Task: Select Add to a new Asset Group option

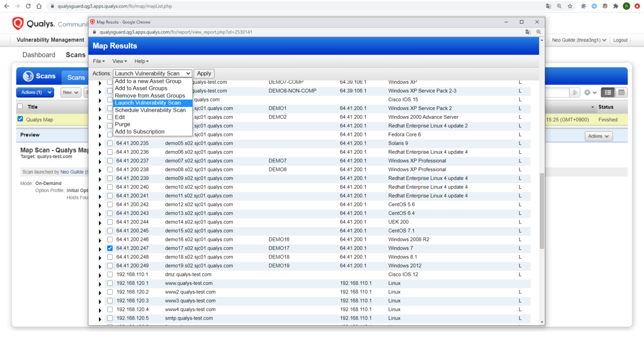Action: (152, 81)
